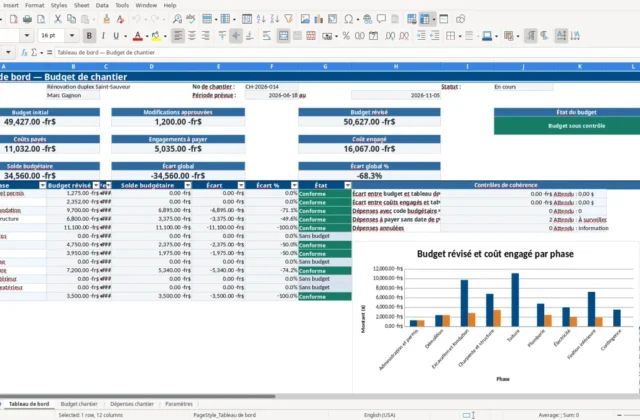
Task: Apply the red Font Color swatch
Action: click(138, 36)
